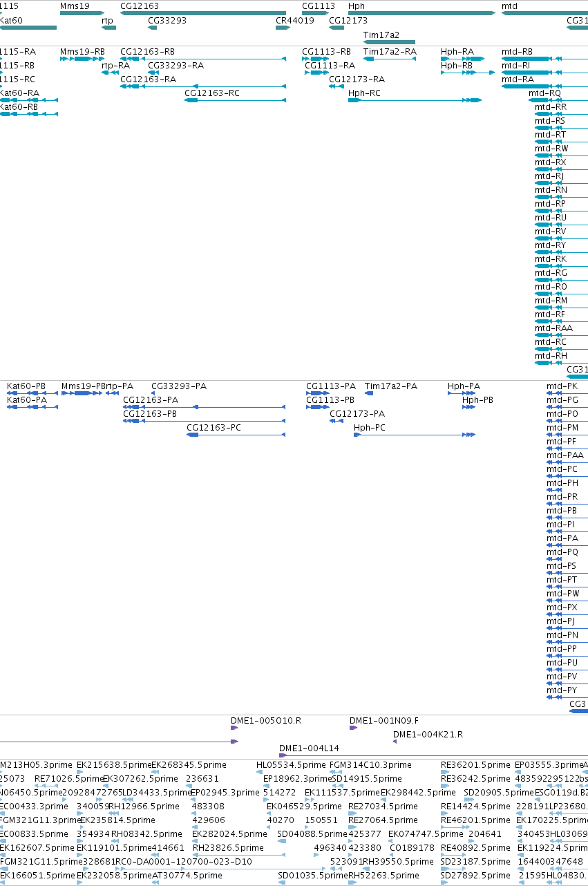The image size is (588, 886).
Task: Select the CG12173 gene label
Action: pos(349,21)
